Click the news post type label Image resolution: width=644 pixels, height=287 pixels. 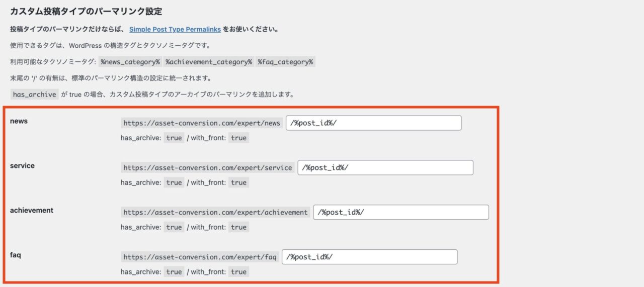pos(19,121)
